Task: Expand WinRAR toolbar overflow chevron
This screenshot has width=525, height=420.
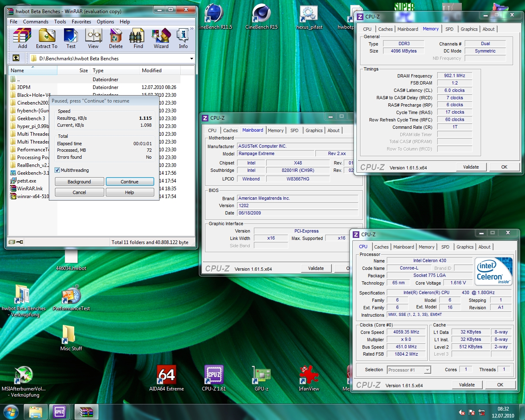Action: coord(192,28)
